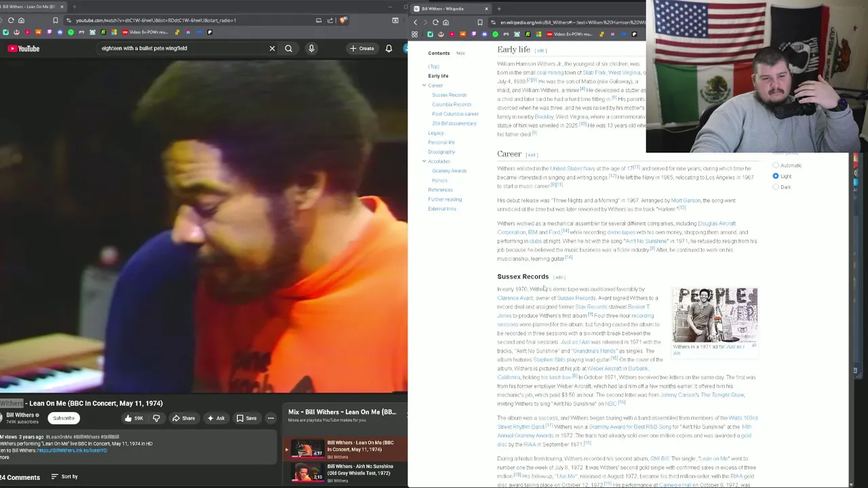The width and height of the screenshot is (868, 488).
Task: Select Lean On Me BBC In Concert thumbnail in mix
Action: click(307, 449)
